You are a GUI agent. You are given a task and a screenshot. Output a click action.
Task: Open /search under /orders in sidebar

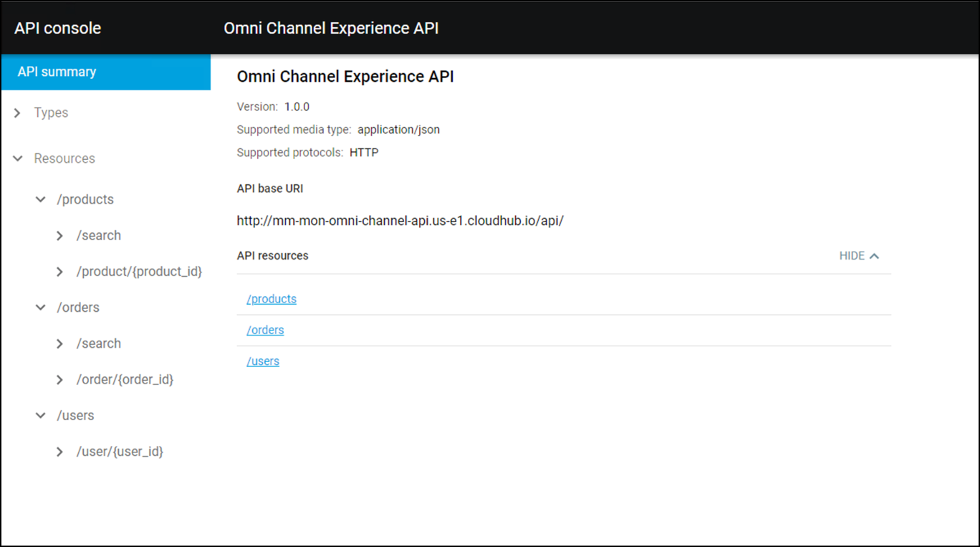click(x=99, y=343)
